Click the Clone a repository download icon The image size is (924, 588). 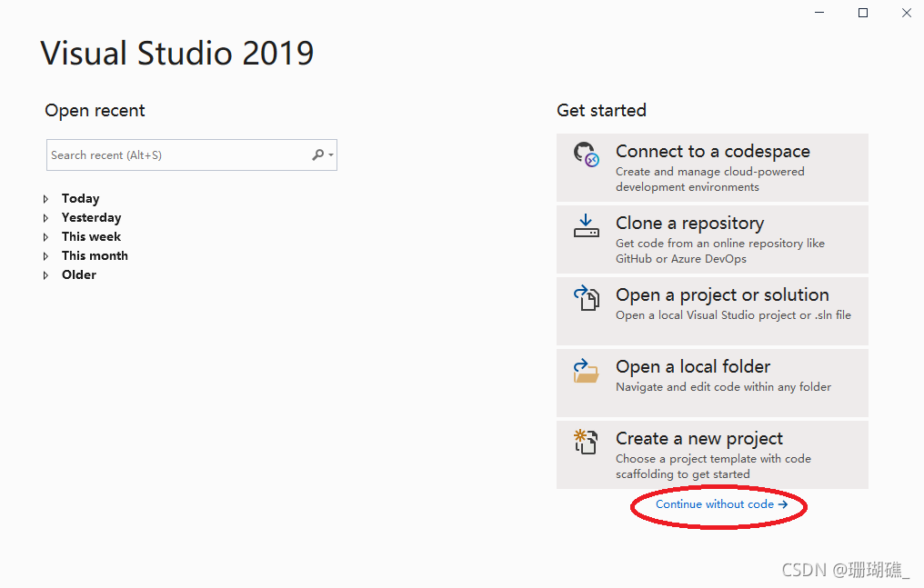click(587, 226)
